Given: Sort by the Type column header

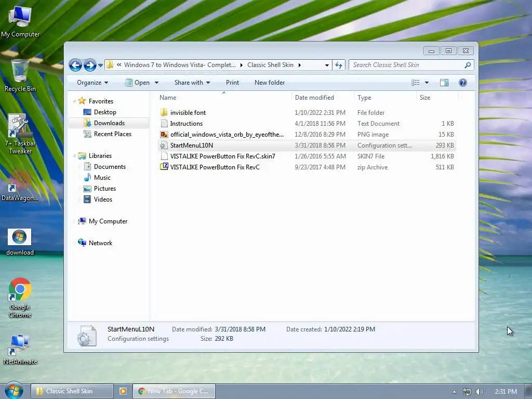Looking at the screenshot, I should (x=385, y=97).
